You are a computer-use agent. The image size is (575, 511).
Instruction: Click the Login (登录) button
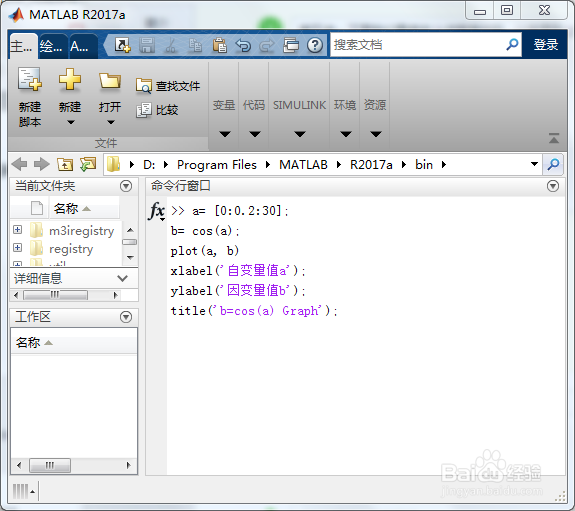click(x=546, y=45)
